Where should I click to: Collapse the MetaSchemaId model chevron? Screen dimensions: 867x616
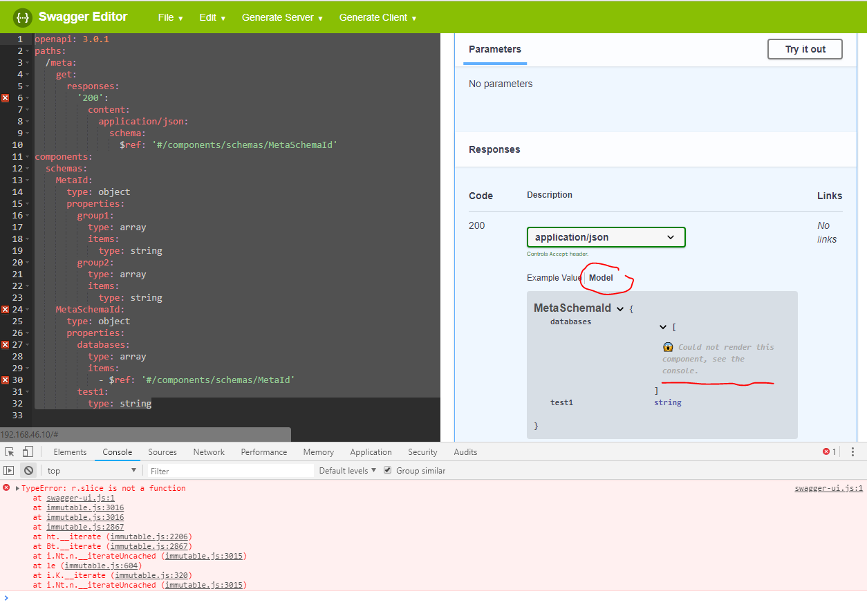coord(620,308)
